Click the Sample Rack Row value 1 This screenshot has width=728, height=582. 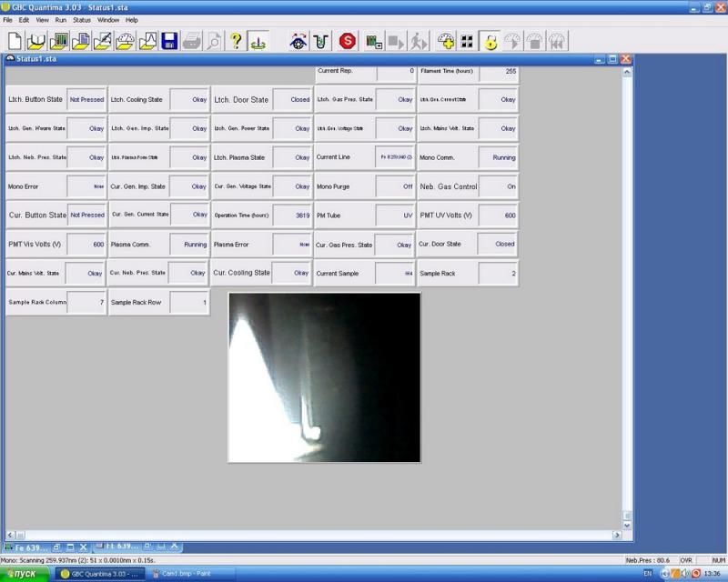(189, 302)
